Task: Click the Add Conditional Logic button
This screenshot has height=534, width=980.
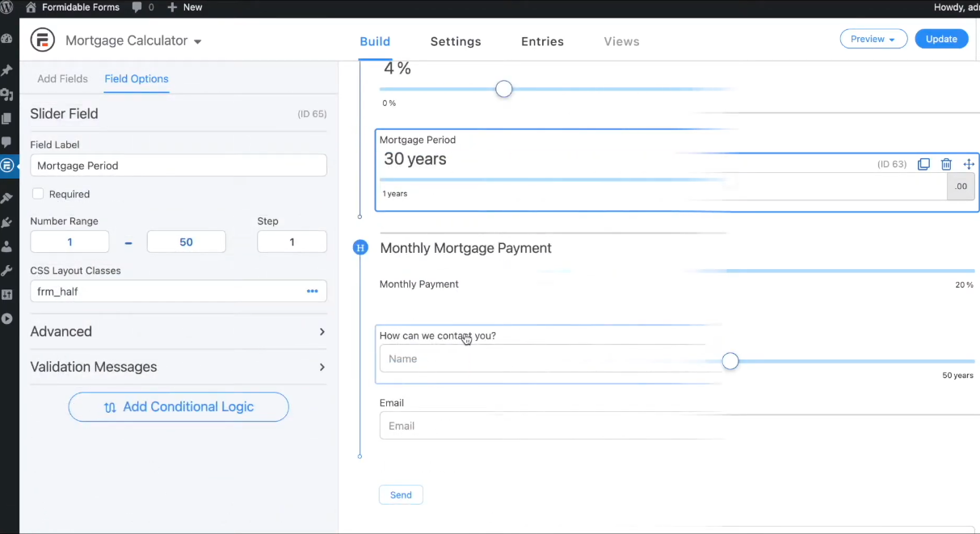Action: (179, 407)
